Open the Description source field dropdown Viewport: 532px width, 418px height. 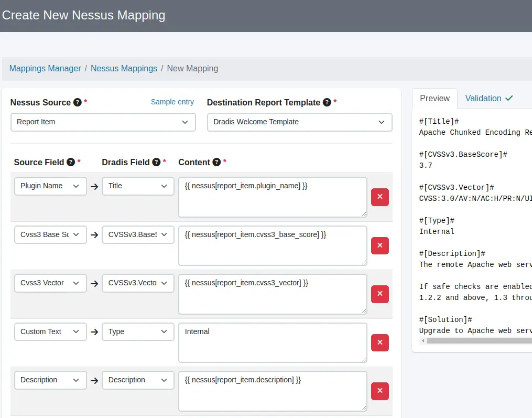50,380
